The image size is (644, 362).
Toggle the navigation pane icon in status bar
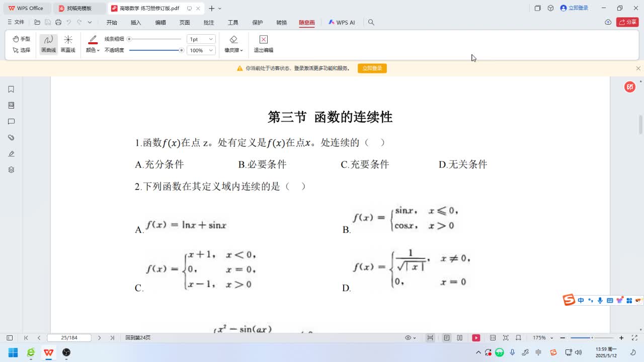(10, 338)
